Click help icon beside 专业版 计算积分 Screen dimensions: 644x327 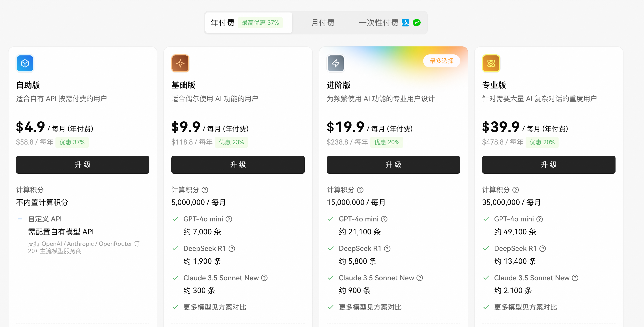click(516, 190)
